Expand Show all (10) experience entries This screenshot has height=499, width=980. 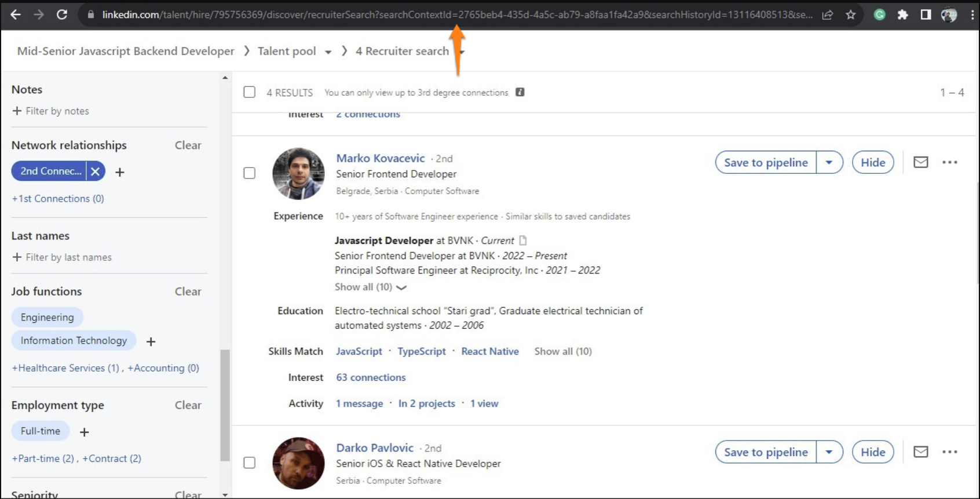coord(370,287)
